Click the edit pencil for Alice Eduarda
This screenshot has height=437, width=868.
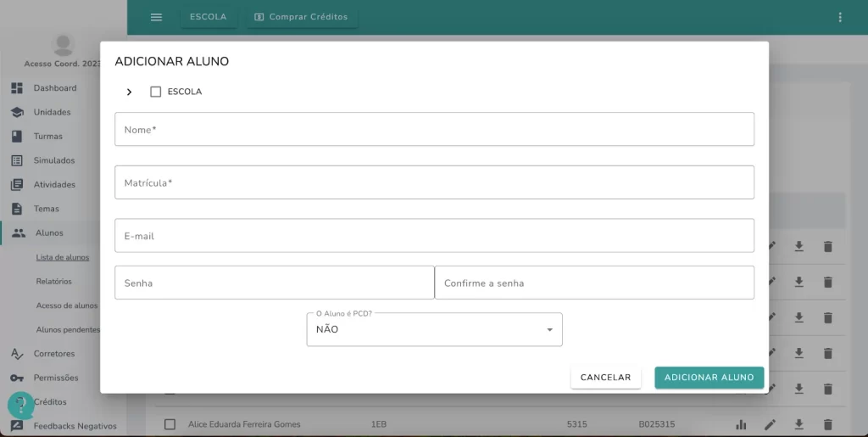[x=770, y=425]
